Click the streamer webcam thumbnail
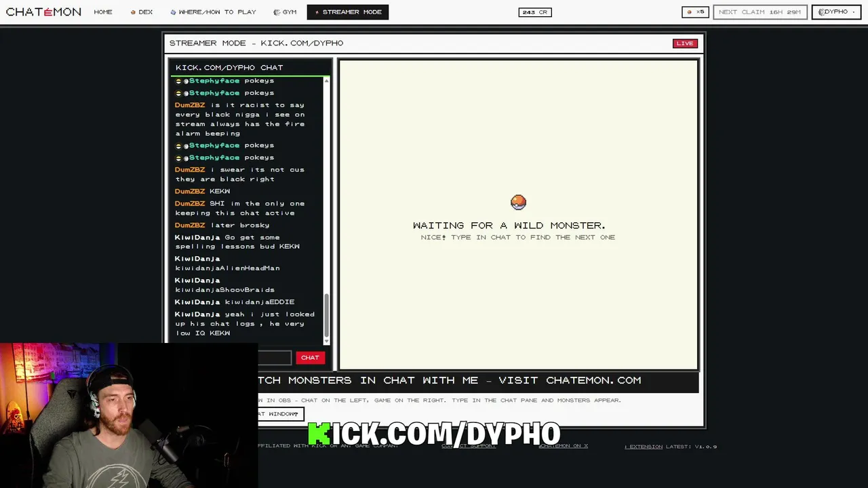The image size is (868, 488). pos(129,415)
